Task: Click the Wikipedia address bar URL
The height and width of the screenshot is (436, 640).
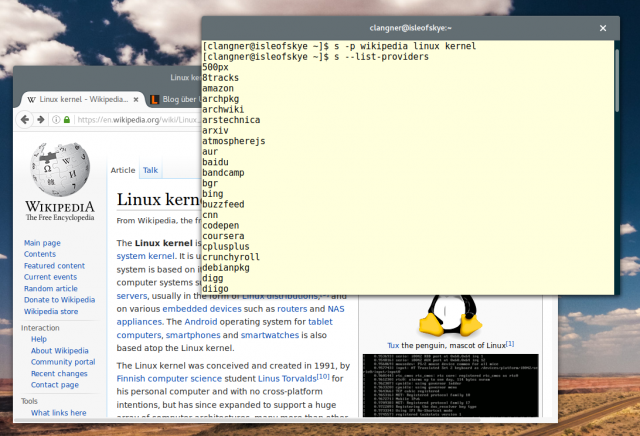Action: click(138, 120)
